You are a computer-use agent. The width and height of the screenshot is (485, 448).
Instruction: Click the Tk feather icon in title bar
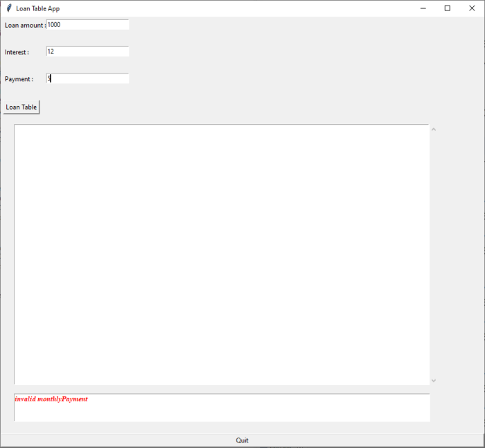tap(8, 8)
